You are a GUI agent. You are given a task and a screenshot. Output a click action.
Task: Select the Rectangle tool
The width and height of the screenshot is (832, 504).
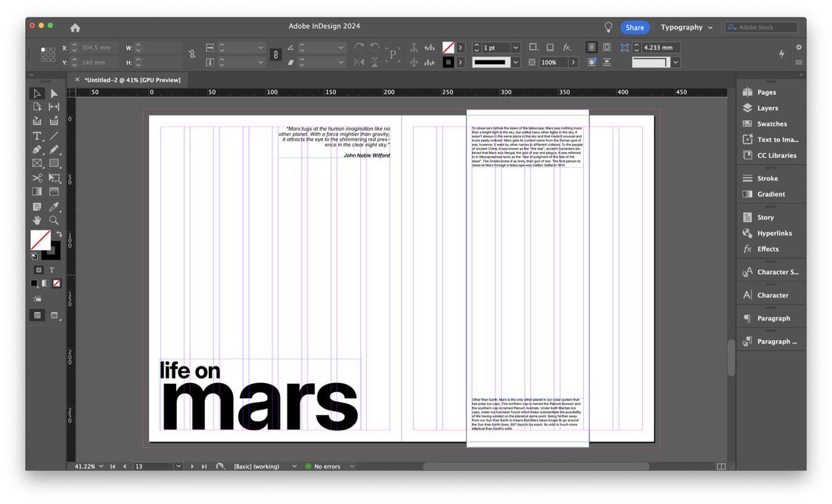[54, 163]
